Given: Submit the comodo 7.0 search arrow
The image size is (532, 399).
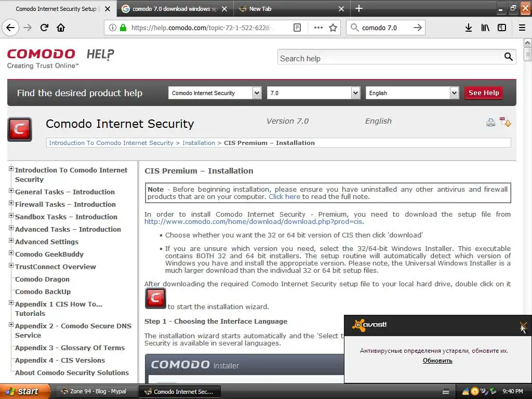Looking at the screenshot, I should coord(418,28).
